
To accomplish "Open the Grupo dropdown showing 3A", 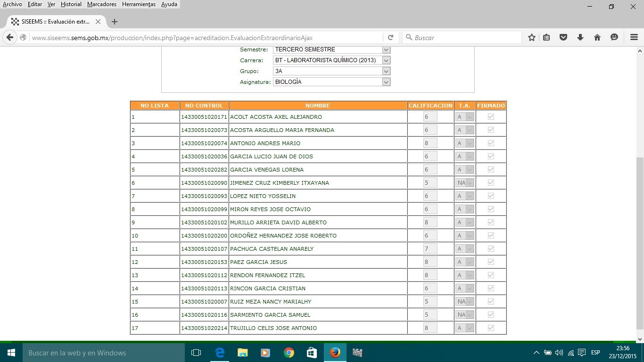I will click(x=332, y=71).
